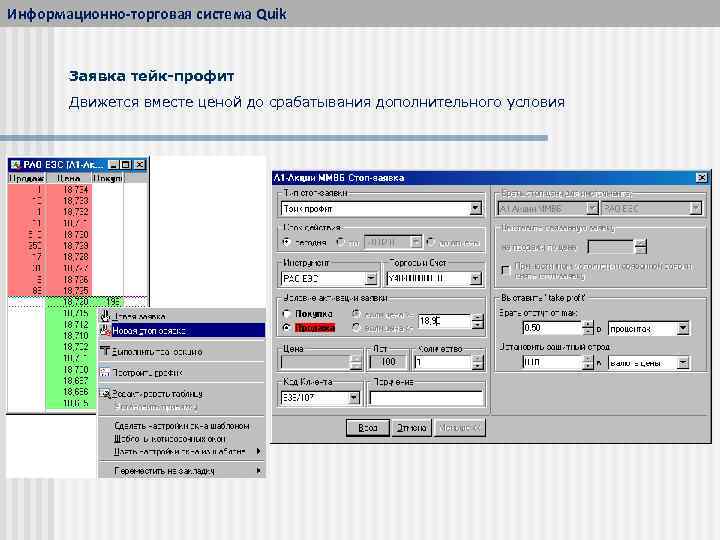Select the 'до отмены' validity radio button
This screenshot has width=720, height=540.
431,242
